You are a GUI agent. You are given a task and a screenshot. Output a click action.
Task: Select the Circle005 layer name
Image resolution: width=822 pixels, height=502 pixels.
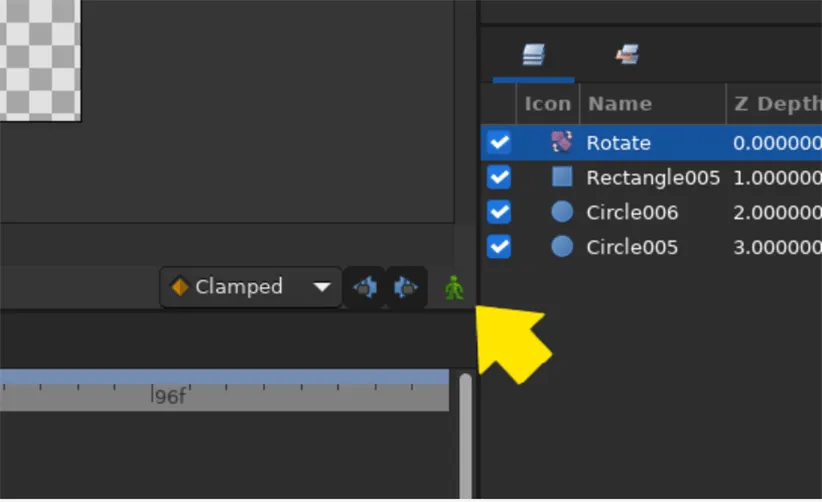[632, 247]
